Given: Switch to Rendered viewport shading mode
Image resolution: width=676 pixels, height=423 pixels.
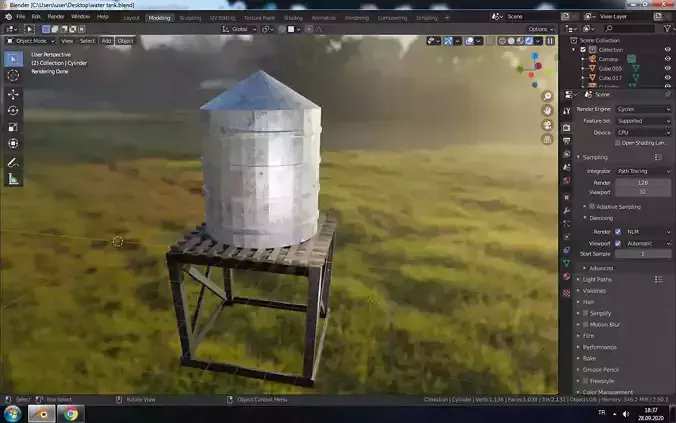Looking at the screenshot, I should click(x=529, y=41).
